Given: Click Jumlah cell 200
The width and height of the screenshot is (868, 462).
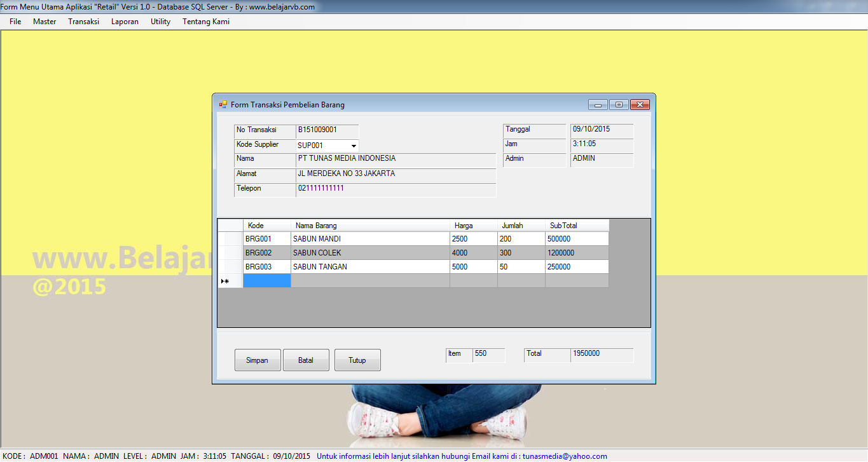Looking at the screenshot, I should 521,239.
